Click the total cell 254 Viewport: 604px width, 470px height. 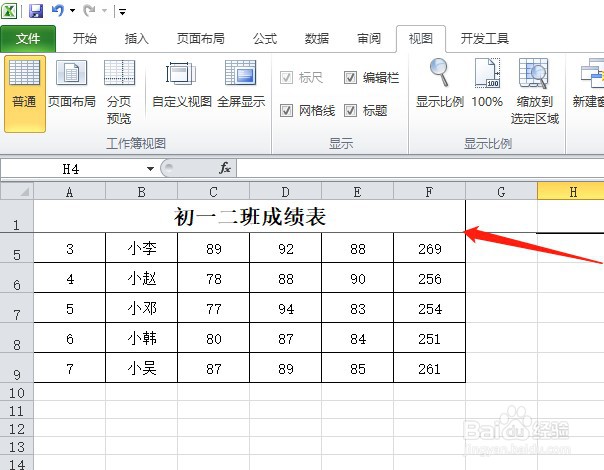click(x=430, y=308)
